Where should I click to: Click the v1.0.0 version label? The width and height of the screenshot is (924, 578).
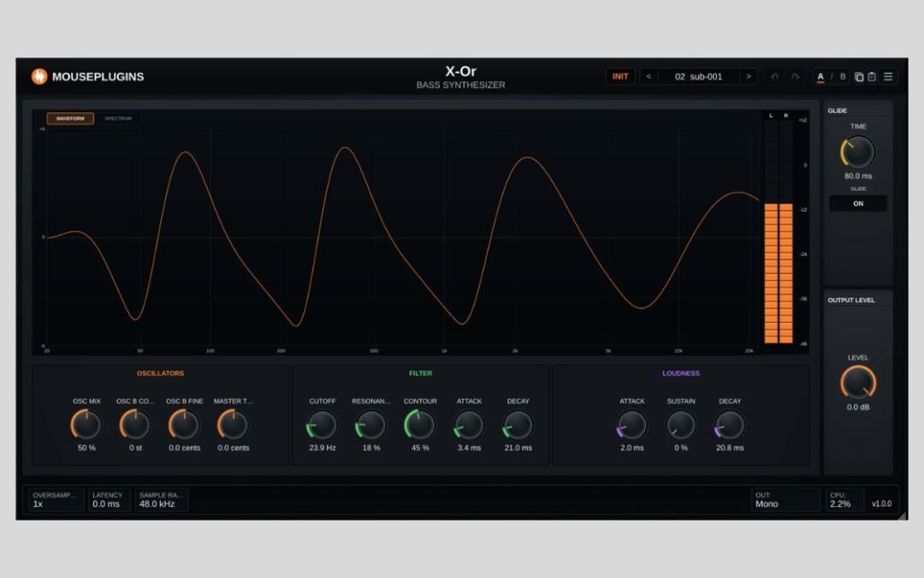[x=881, y=504]
